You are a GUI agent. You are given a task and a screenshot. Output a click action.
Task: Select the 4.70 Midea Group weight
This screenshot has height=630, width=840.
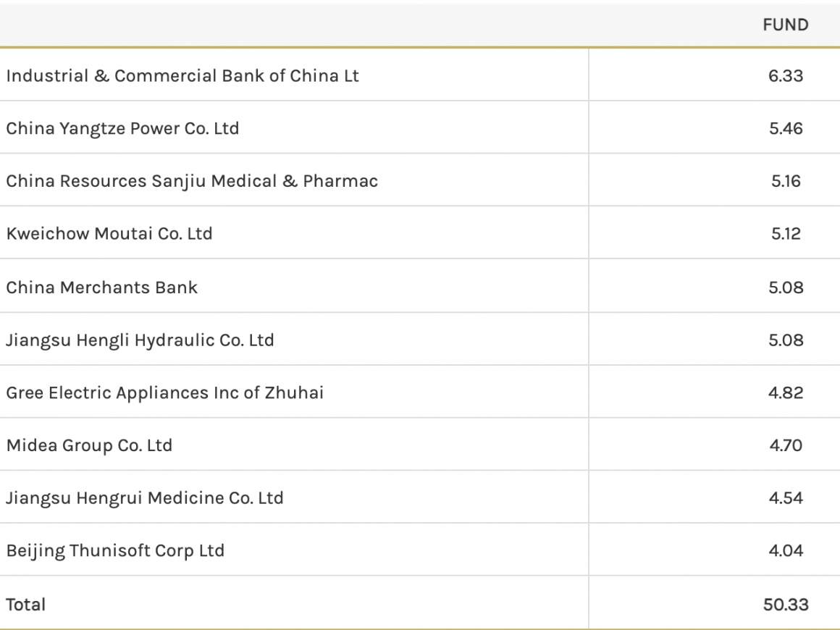tap(786, 445)
